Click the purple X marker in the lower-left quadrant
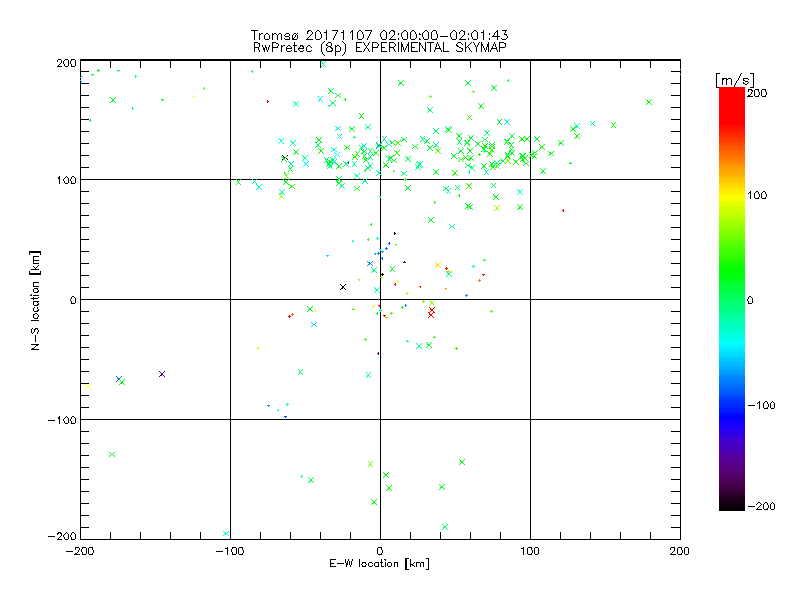The image size is (800, 600). [162, 374]
